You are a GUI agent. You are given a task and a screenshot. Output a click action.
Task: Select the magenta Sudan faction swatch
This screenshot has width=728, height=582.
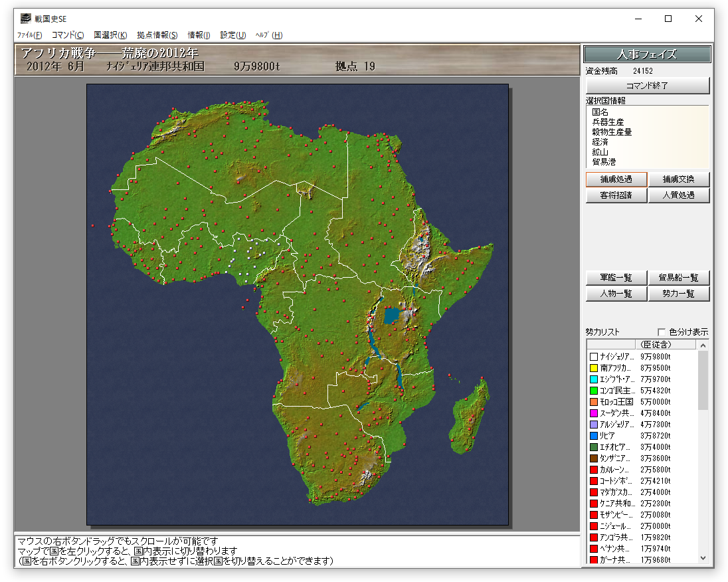pyautogui.click(x=594, y=413)
